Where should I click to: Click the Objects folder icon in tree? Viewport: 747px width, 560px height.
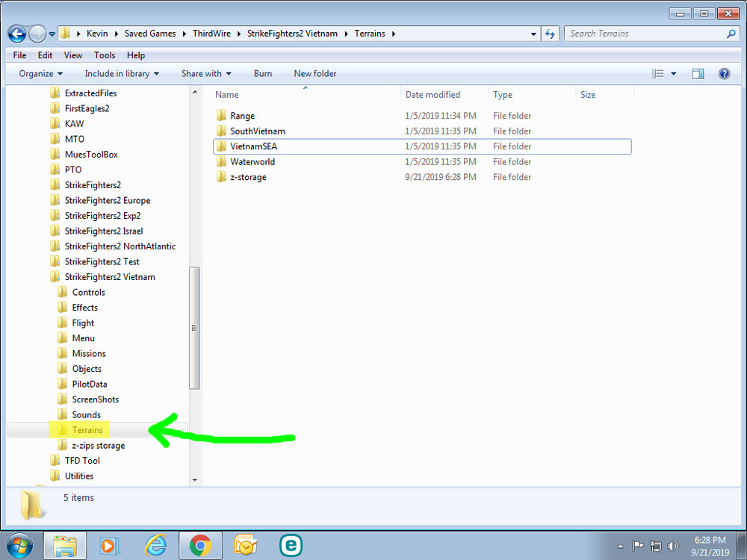pos(63,369)
